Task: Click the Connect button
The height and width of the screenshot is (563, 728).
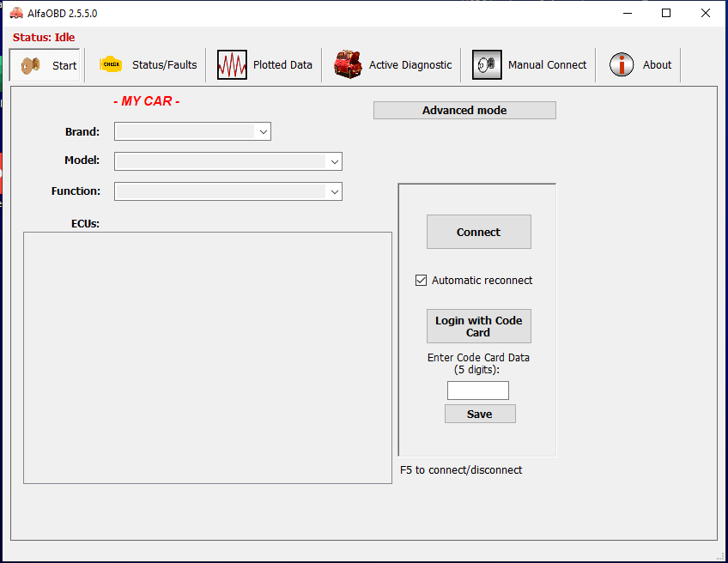Action: pos(479,232)
